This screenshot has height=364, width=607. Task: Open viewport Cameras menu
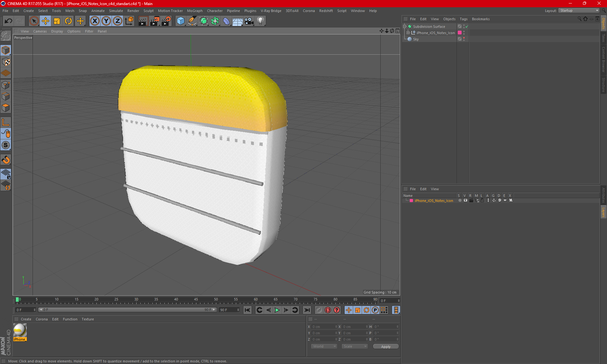point(40,31)
